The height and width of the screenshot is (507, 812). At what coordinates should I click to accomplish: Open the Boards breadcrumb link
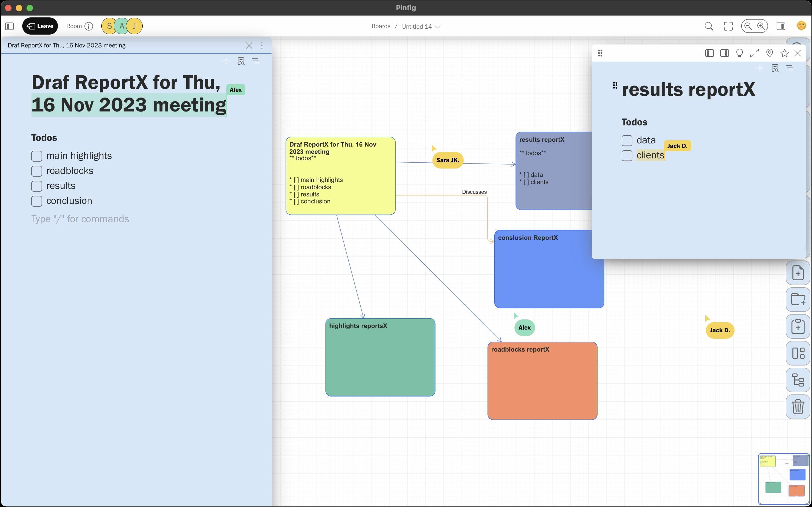pos(381,26)
